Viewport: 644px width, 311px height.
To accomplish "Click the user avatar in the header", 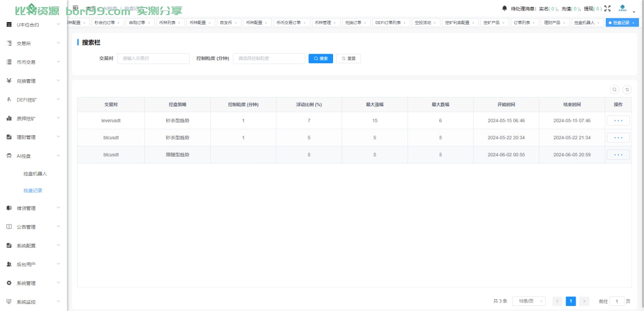I will coord(622,9).
